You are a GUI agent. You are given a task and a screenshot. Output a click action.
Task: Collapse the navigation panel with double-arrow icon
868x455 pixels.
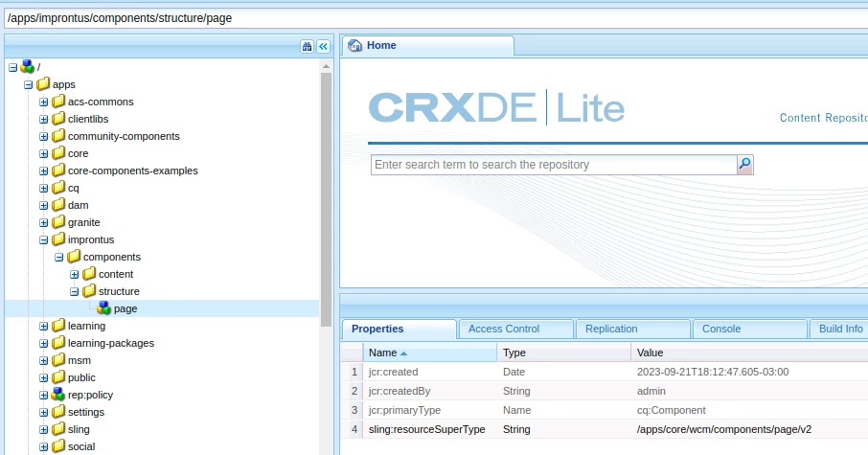pos(323,47)
